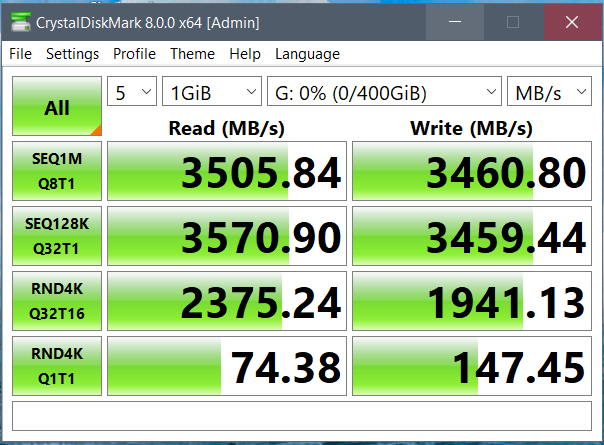Image resolution: width=604 pixels, height=445 pixels.
Task: Click the empty comment field at bottom
Action: pyautogui.click(x=302, y=416)
